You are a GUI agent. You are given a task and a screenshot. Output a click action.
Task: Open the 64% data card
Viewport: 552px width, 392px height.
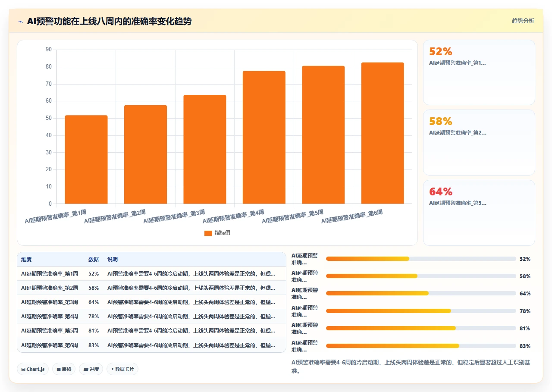pyautogui.click(x=479, y=213)
